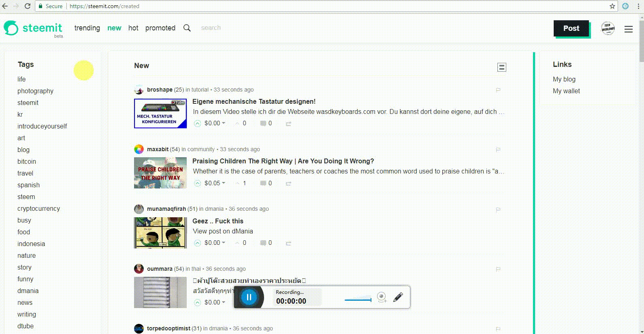Switch to hot tab

point(133,28)
